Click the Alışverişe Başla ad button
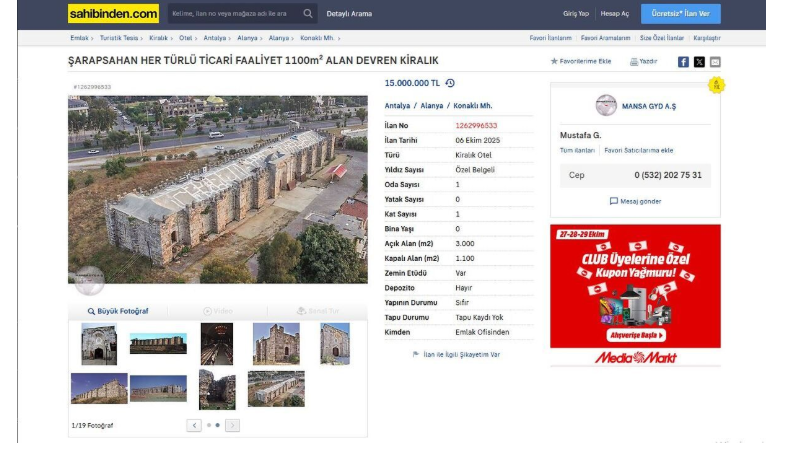Viewport: 793px width, 456px height. click(x=636, y=335)
